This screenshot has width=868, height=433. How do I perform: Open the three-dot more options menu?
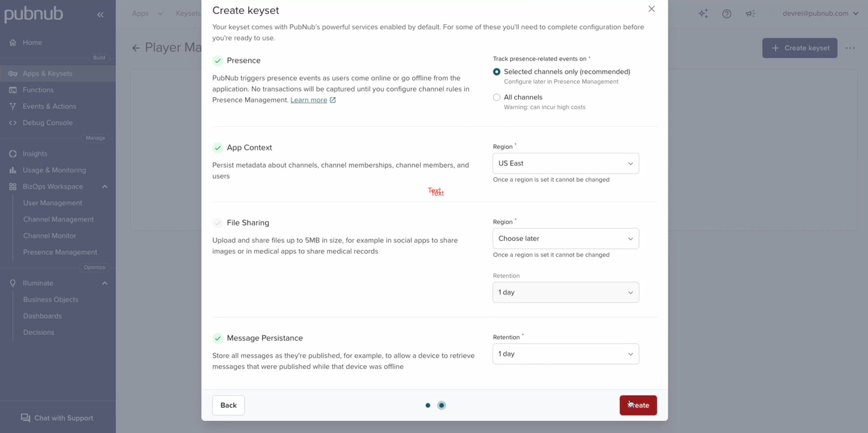(x=850, y=48)
